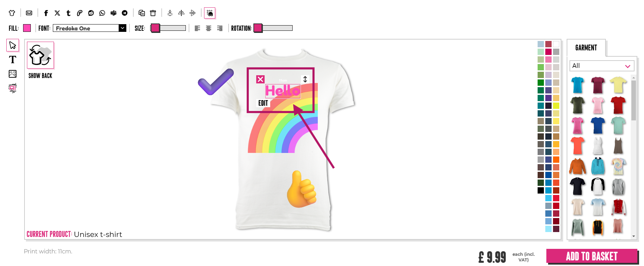644x266 pixels.
Task: Click Edit on Hello text
Action: [x=263, y=103]
